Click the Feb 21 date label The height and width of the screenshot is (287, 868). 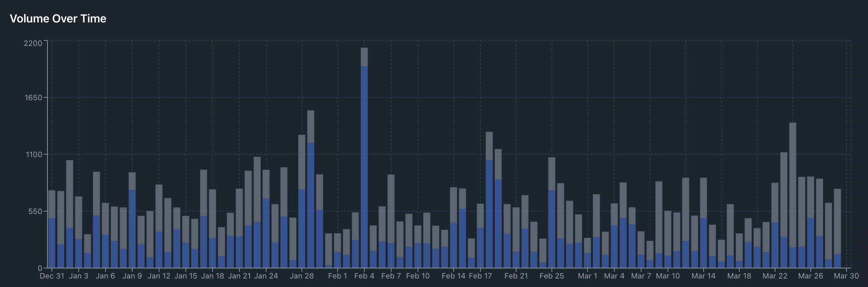click(x=516, y=276)
